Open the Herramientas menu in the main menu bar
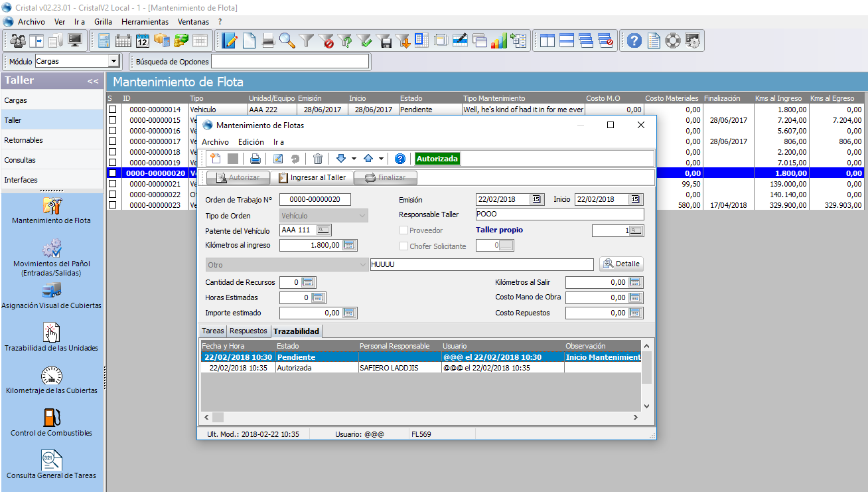 tap(145, 22)
